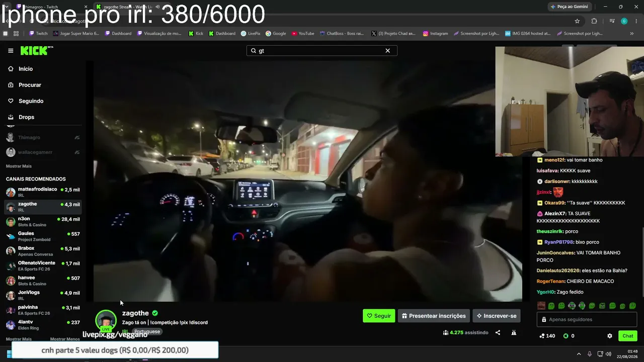This screenshot has width=644, height=362.
Task: Open matteafrodisiaco recommended channel
Action: [43, 192]
